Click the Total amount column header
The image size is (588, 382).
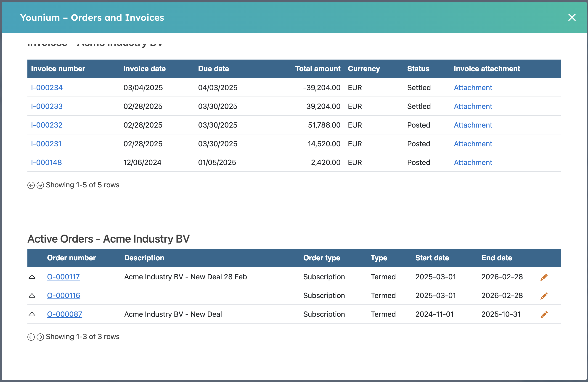(318, 69)
